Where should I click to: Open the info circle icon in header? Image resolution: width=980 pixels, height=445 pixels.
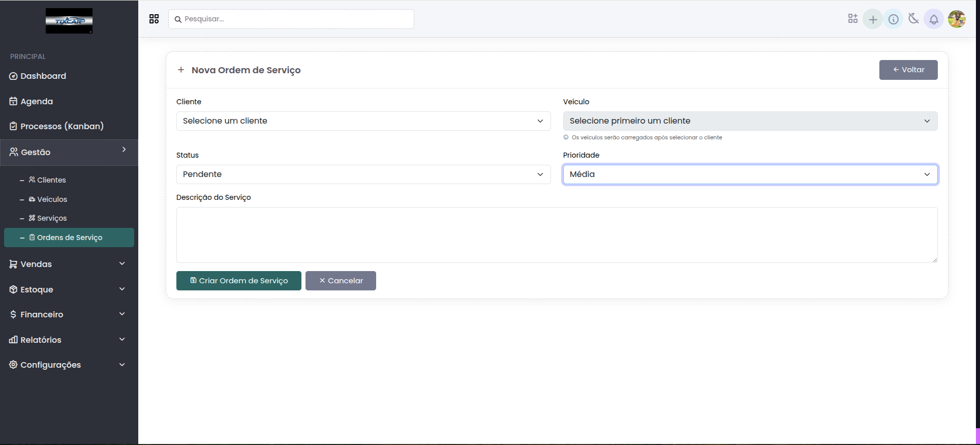893,19
